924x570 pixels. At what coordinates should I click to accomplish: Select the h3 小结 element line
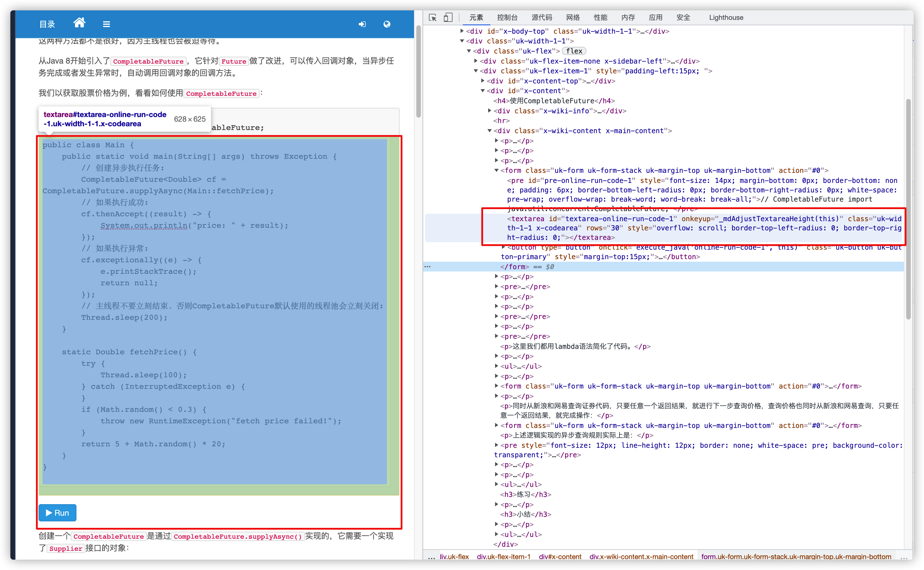(x=526, y=514)
